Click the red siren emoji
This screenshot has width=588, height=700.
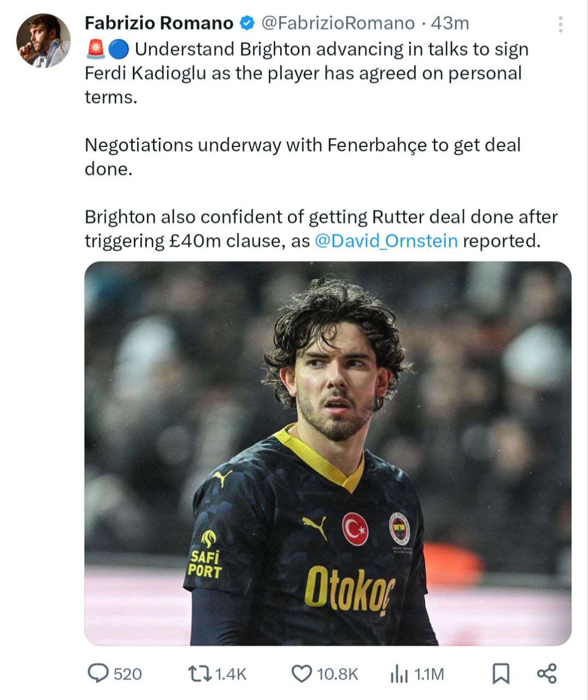click(96, 49)
